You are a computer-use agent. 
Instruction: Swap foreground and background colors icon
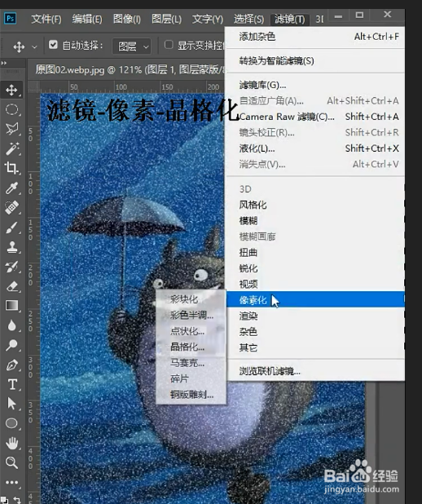[17, 500]
